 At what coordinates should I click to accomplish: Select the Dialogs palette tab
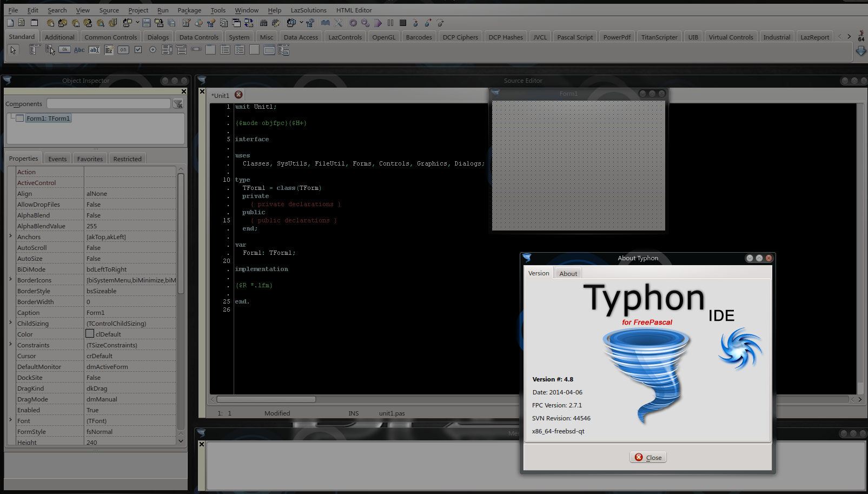158,37
